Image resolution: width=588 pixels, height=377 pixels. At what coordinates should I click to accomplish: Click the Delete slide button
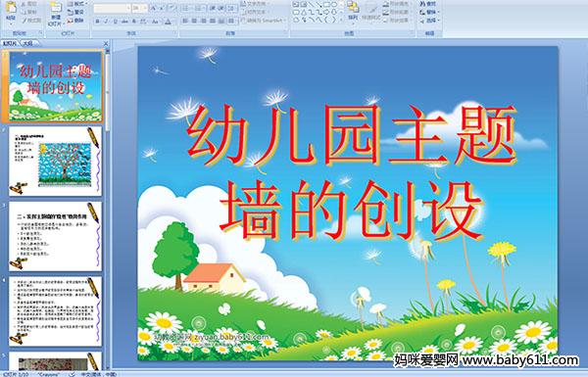pyautogui.click(x=75, y=21)
